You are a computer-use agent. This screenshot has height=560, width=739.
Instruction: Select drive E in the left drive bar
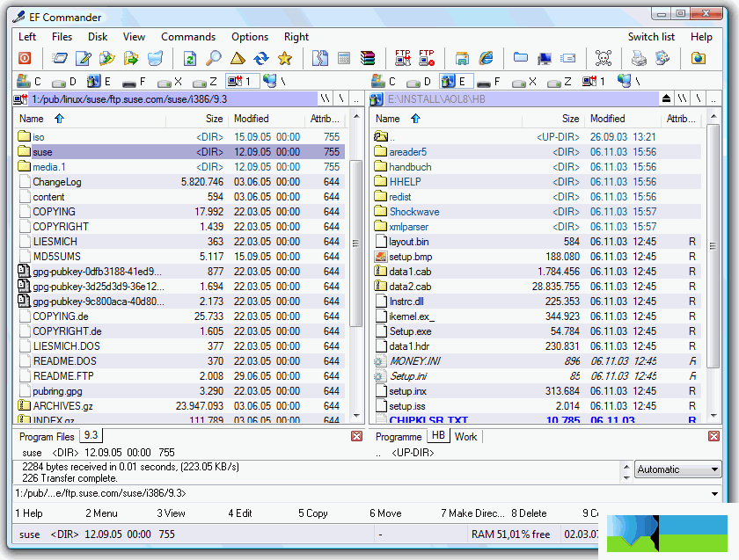click(x=99, y=82)
